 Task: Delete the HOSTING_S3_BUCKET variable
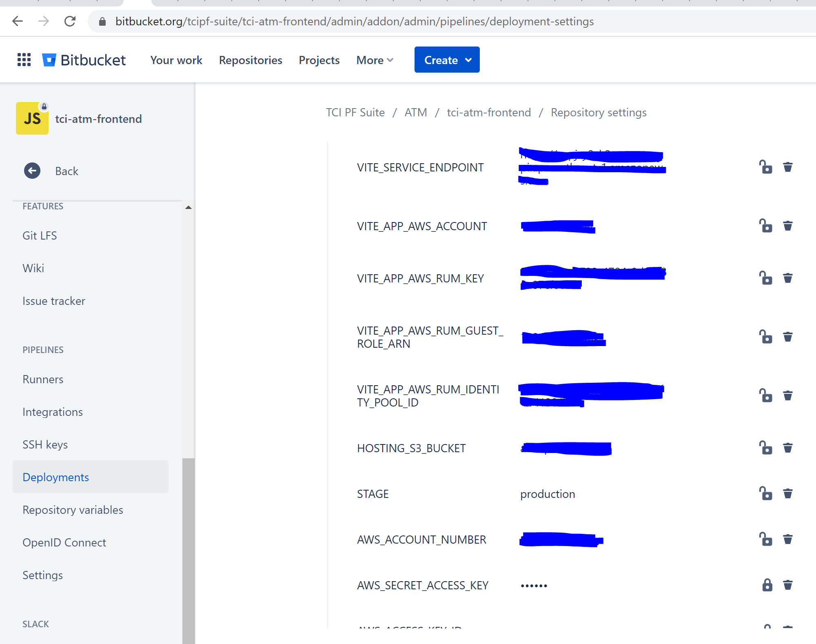pyautogui.click(x=787, y=448)
